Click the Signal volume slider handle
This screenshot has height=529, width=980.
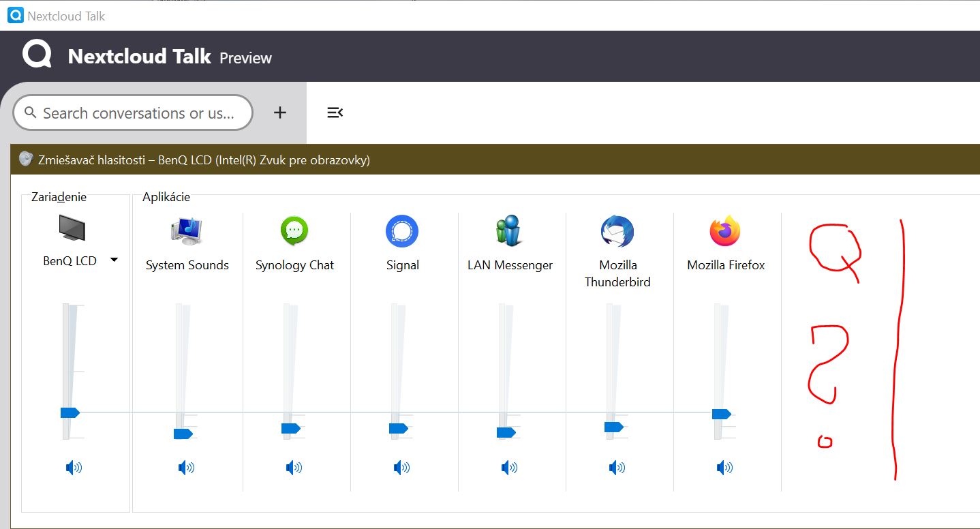point(399,428)
